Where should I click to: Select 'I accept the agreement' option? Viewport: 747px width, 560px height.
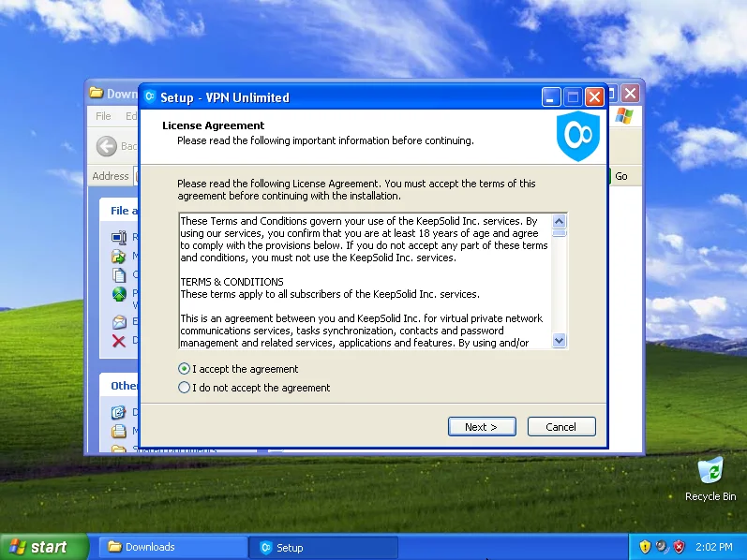185,369
